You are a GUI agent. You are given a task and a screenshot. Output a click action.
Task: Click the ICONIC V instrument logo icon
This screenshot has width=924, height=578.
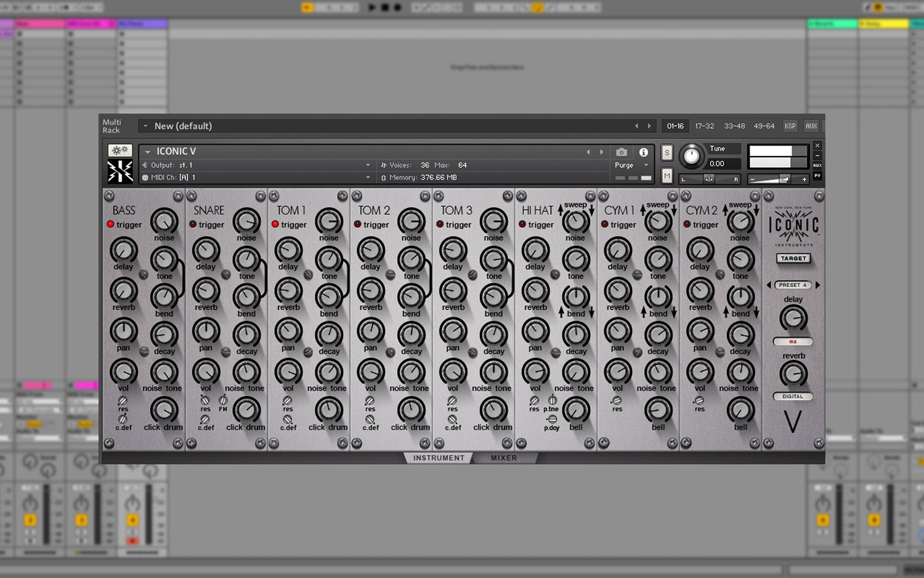click(120, 171)
